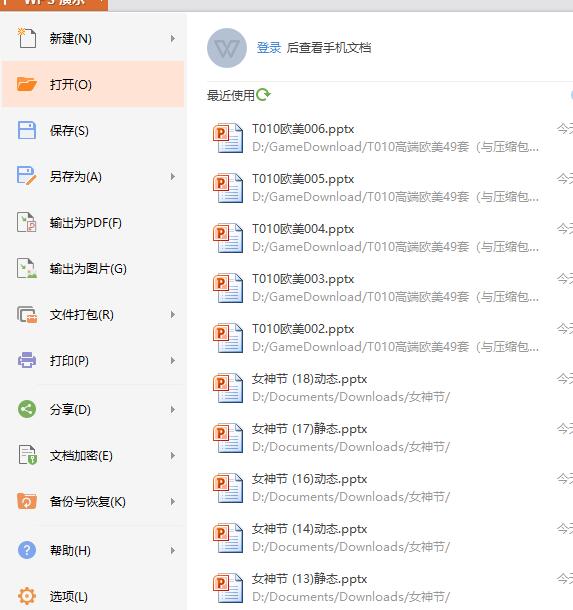This screenshot has height=610, width=573.
Task: Click the Options gear icon
Action: pos(27,596)
